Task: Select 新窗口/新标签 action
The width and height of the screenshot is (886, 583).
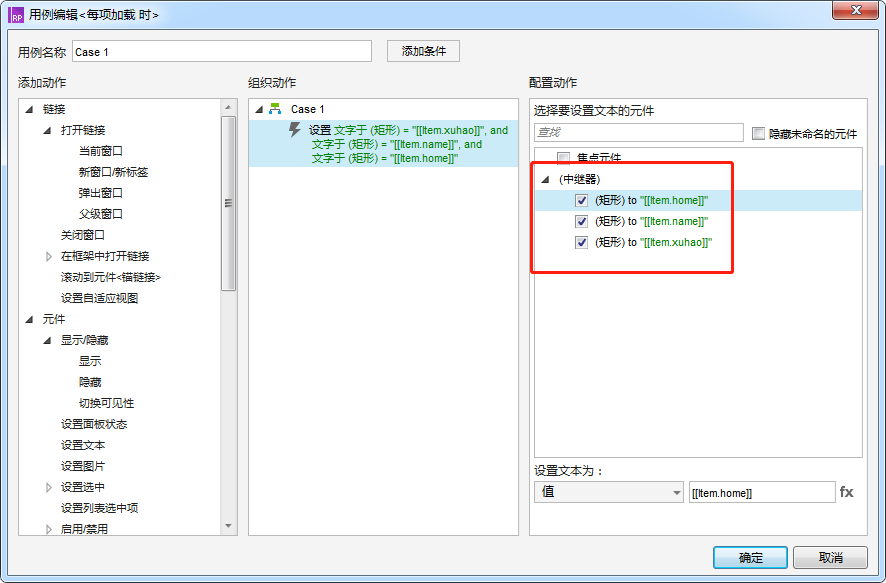Action: coord(113,172)
